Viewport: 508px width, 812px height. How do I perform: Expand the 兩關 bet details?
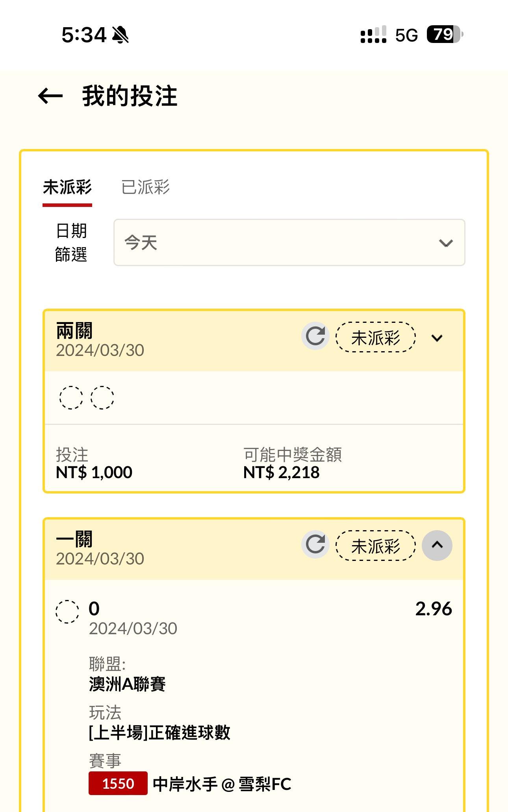click(x=437, y=338)
